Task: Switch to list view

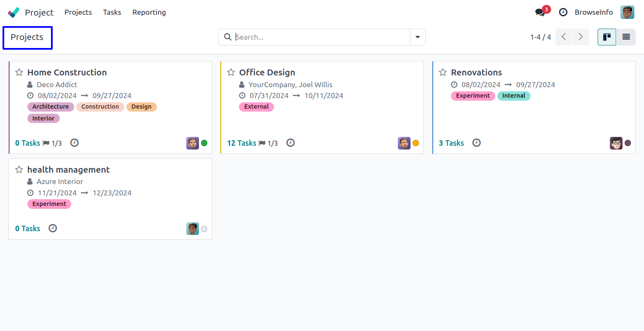Action: 626,37
